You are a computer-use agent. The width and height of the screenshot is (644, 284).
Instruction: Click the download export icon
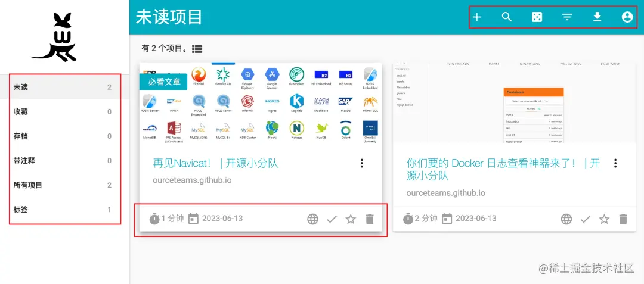597,17
